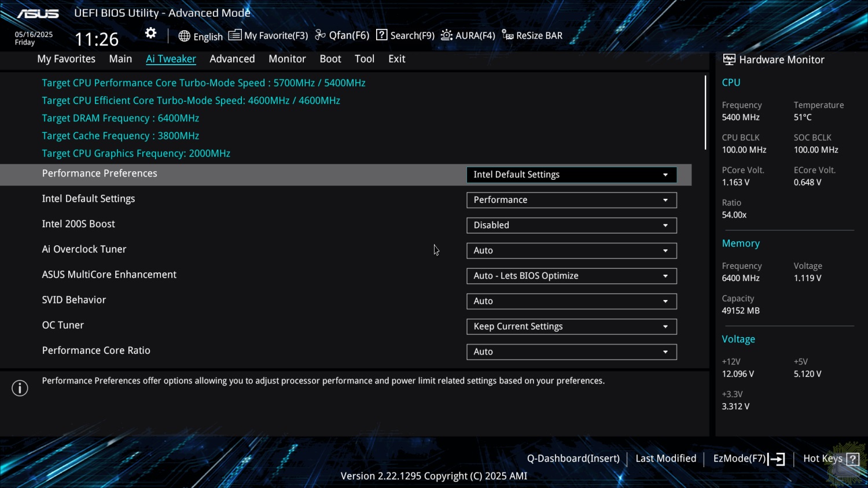The image size is (868, 488).
Task: Go to the Monitor tab
Action: point(287,59)
